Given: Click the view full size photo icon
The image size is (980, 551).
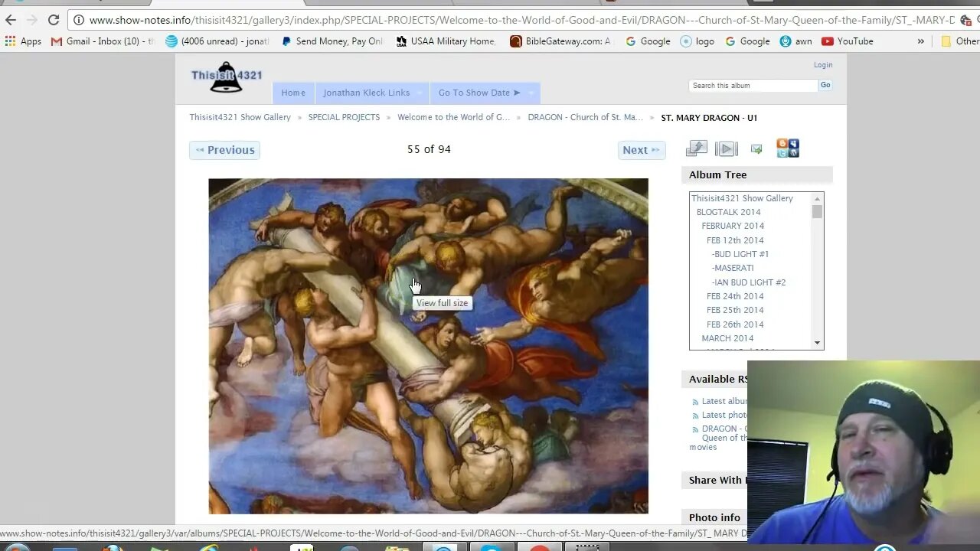Looking at the screenshot, I should (696, 148).
